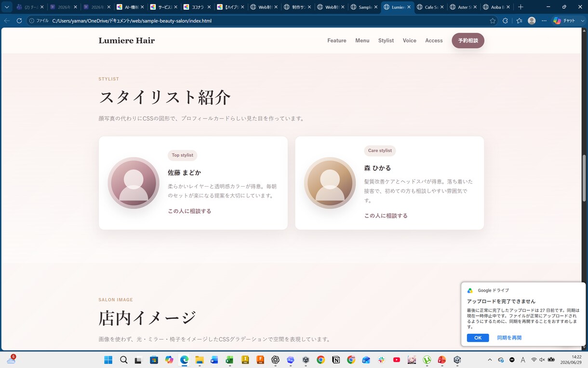The height and width of the screenshot is (368, 588).
Task: Switch to the AI・機械 tab
Action: pos(130,7)
